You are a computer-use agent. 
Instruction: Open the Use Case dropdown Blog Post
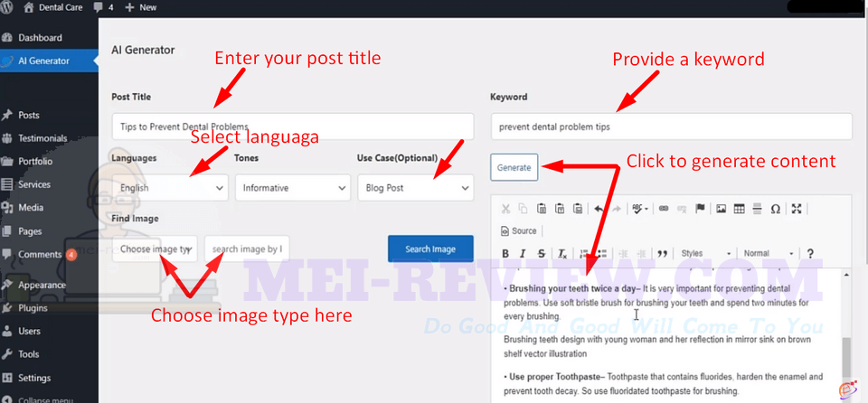[x=415, y=188]
